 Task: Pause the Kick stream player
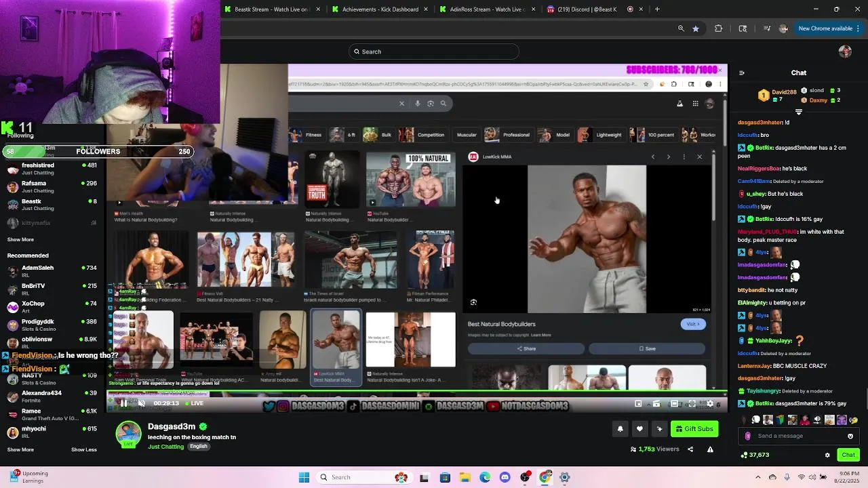[x=123, y=403]
